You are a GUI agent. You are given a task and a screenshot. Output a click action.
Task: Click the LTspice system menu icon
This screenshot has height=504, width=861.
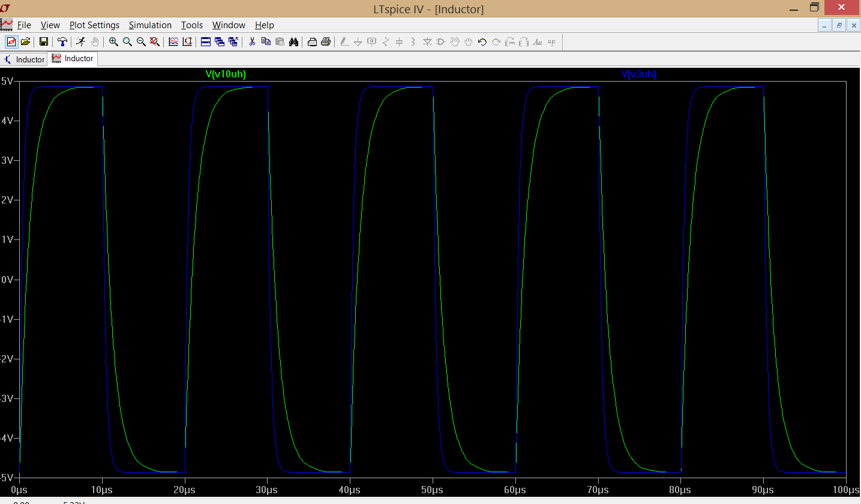pyautogui.click(x=5, y=8)
